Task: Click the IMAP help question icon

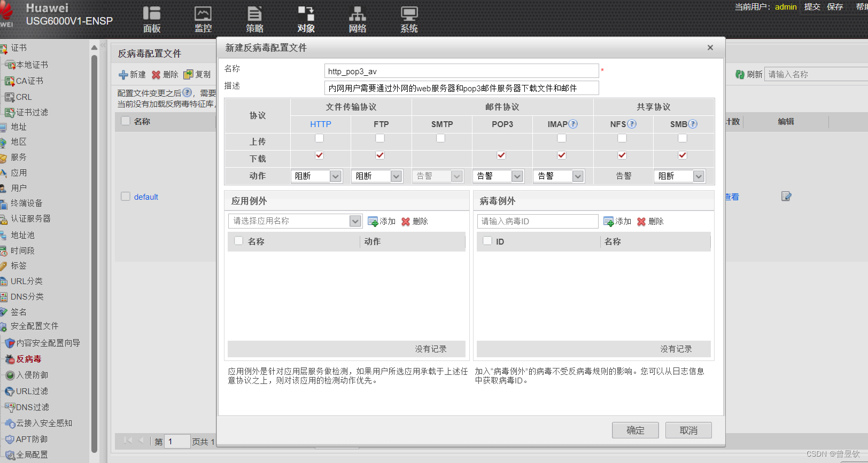Action: point(573,124)
